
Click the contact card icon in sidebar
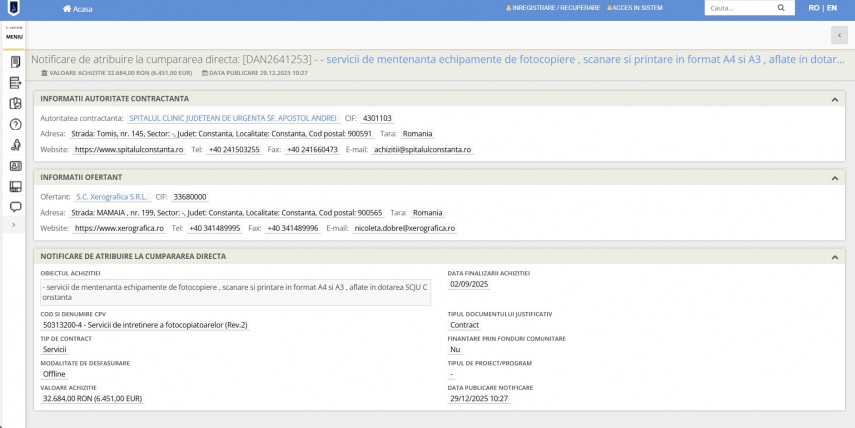[x=15, y=166]
